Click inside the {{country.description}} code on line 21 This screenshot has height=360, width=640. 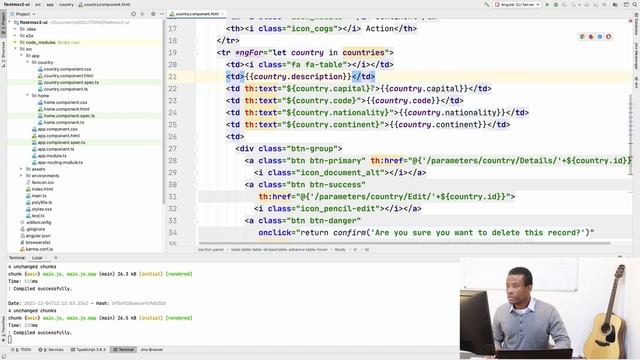[x=298, y=77]
